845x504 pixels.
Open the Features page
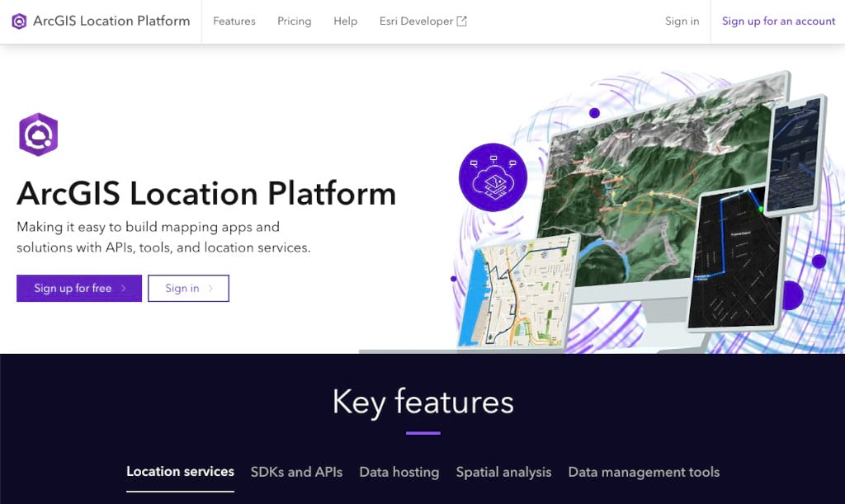[x=234, y=21]
